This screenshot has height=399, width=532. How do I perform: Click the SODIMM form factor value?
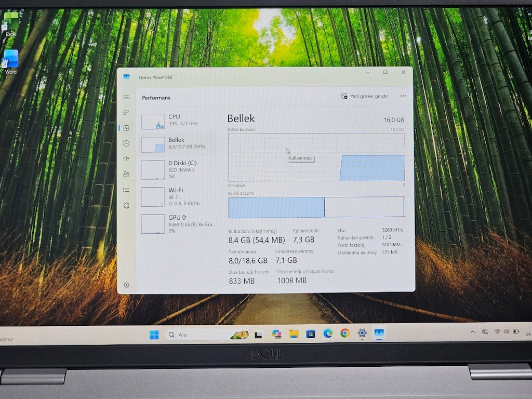point(391,245)
